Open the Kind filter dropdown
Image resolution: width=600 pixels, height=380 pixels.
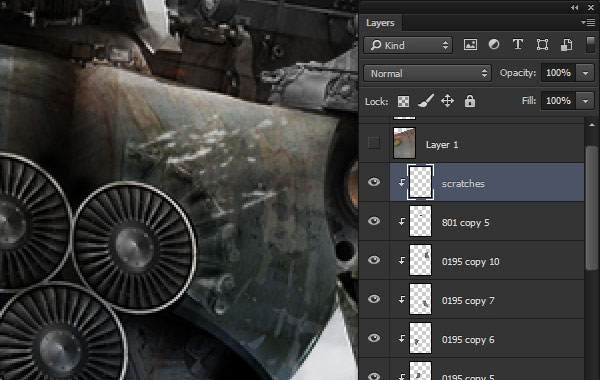click(x=408, y=45)
